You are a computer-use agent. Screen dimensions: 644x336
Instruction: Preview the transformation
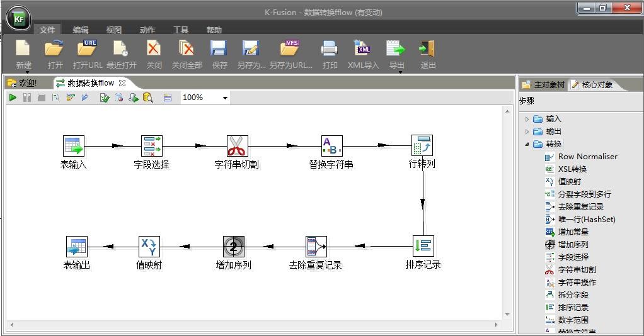pyautogui.click(x=56, y=98)
